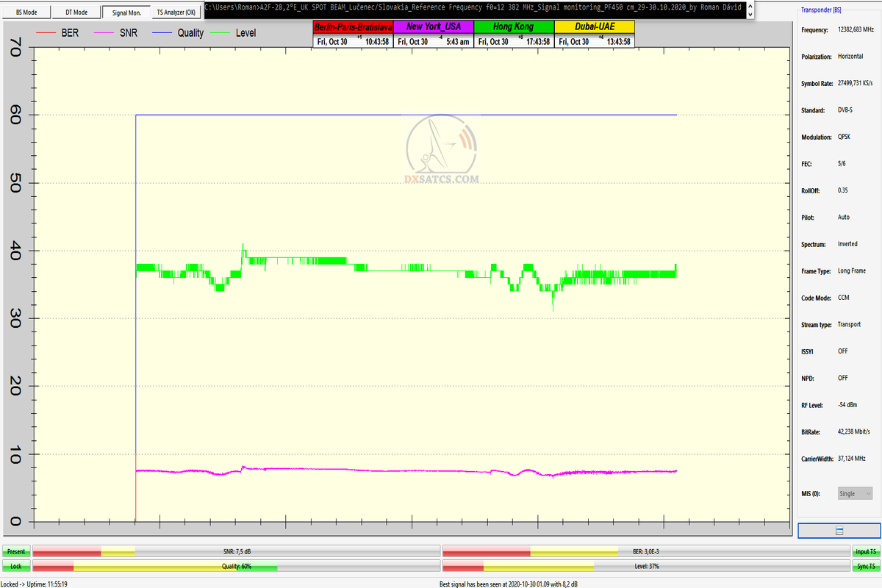Viewport: 882px width, 588px height.
Task: Toggle the Present indicator
Action: pos(16,551)
